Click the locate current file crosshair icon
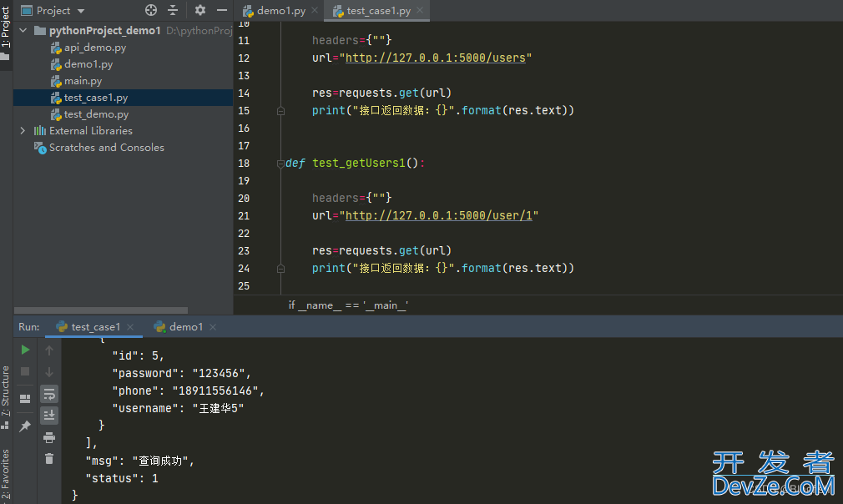Image resolution: width=843 pixels, height=504 pixels. 151,10
